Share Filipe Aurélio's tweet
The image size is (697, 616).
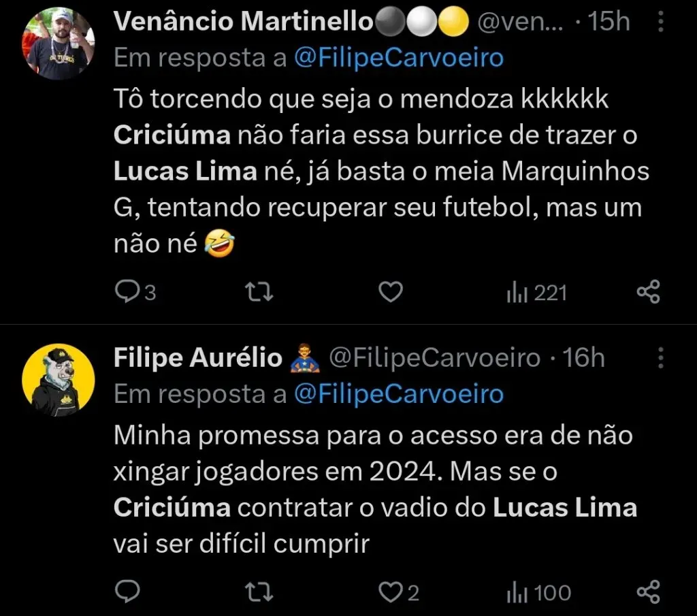(648, 592)
